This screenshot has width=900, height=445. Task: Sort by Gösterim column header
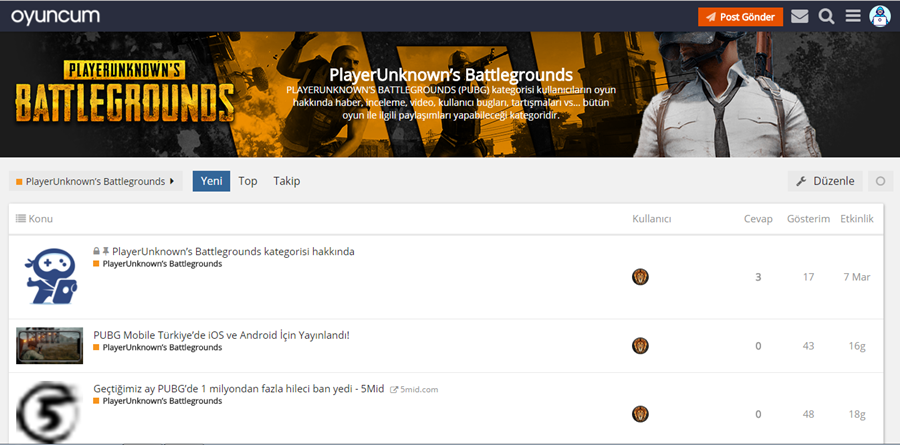(x=808, y=219)
